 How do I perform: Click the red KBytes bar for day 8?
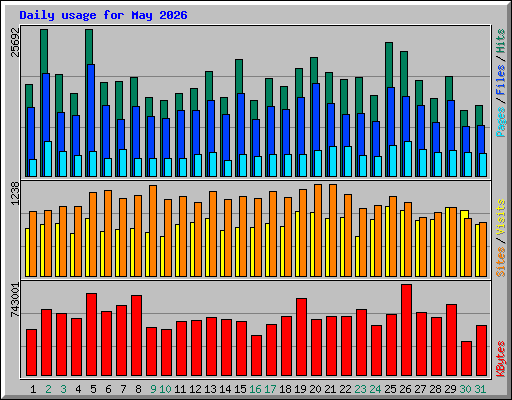coord(136,335)
